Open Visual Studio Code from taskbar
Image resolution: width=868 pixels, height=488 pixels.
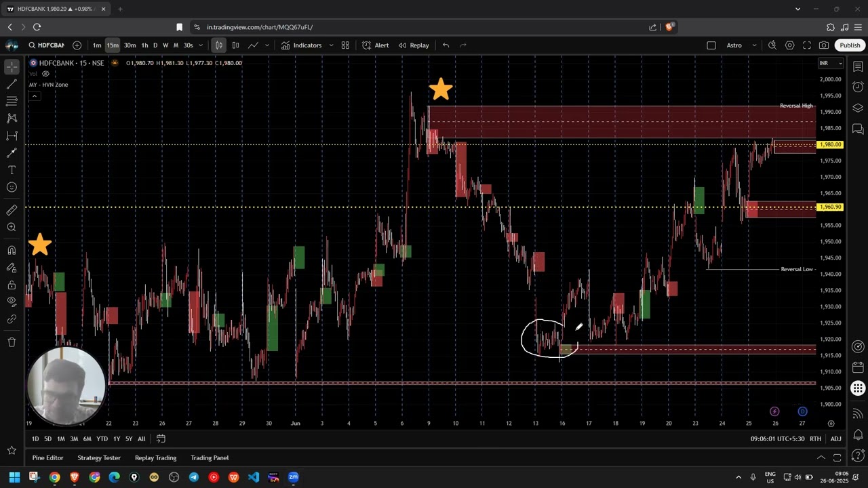(x=254, y=477)
